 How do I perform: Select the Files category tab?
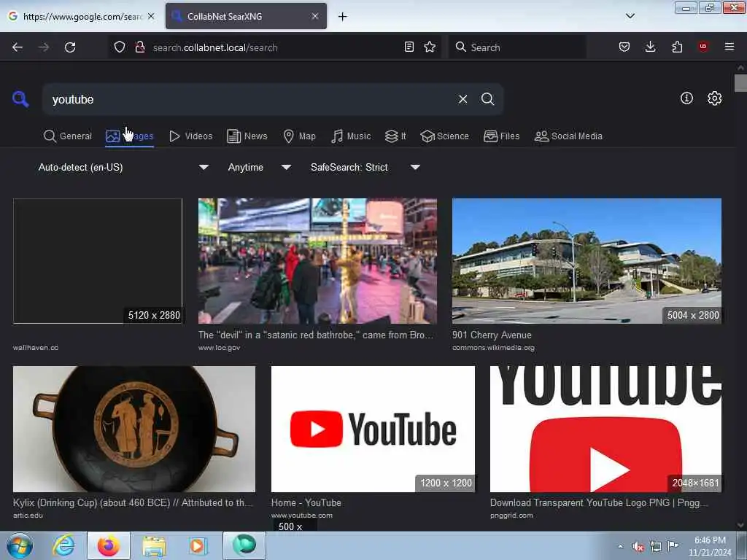tap(502, 136)
